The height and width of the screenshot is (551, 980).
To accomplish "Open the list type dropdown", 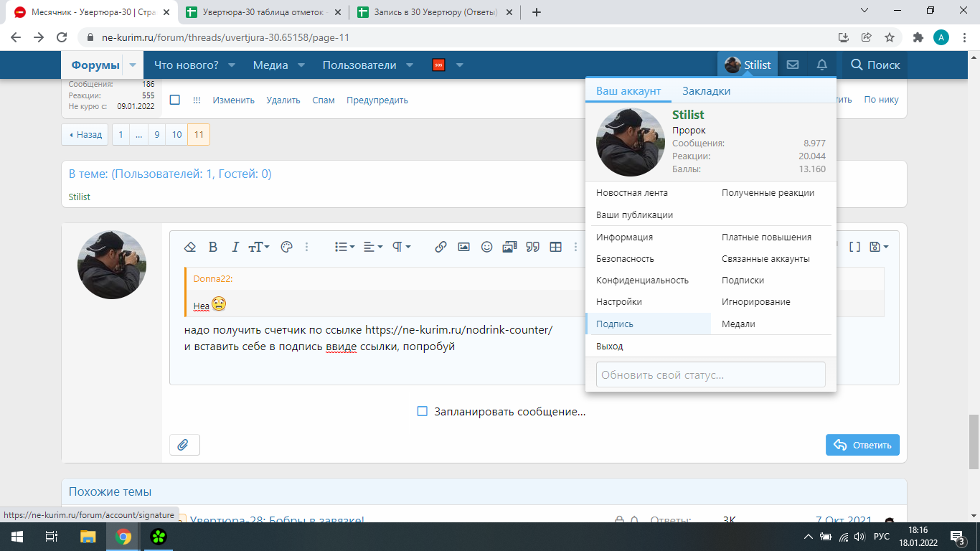I will click(345, 247).
